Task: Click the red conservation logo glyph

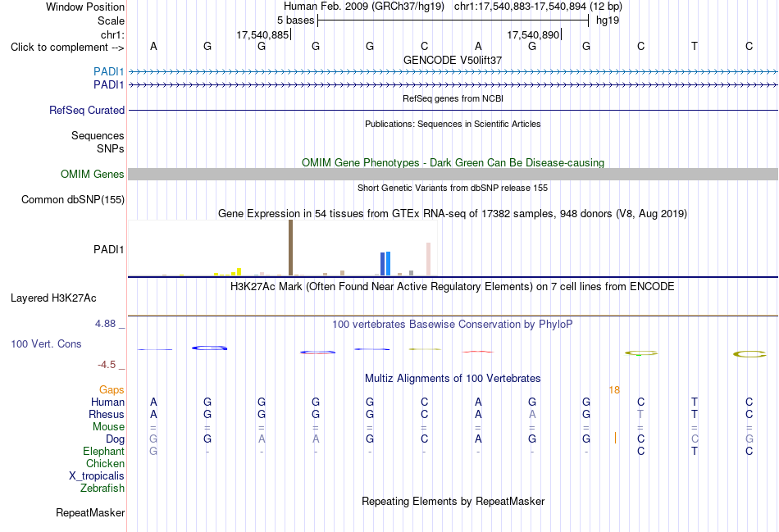Action: tap(478, 352)
